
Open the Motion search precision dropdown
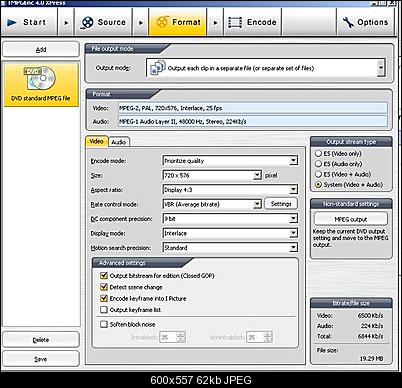(293, 248)
